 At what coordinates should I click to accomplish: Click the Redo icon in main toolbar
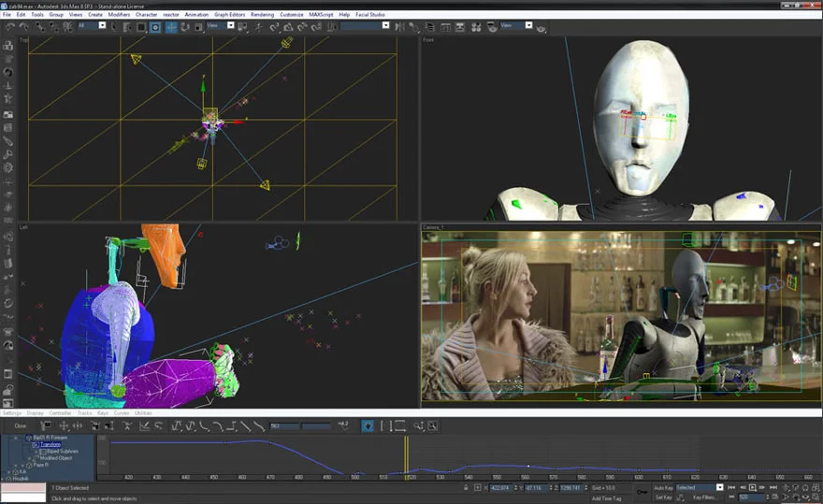(24, 27)
